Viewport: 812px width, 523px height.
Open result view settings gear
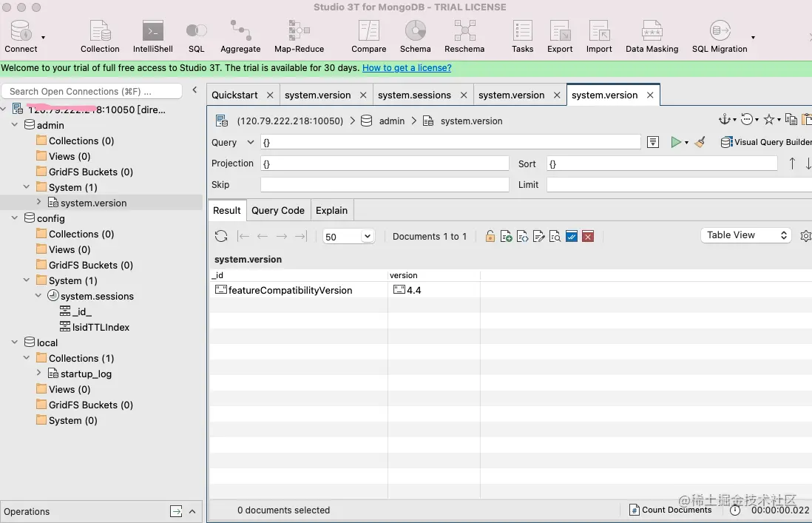point(806,235)
